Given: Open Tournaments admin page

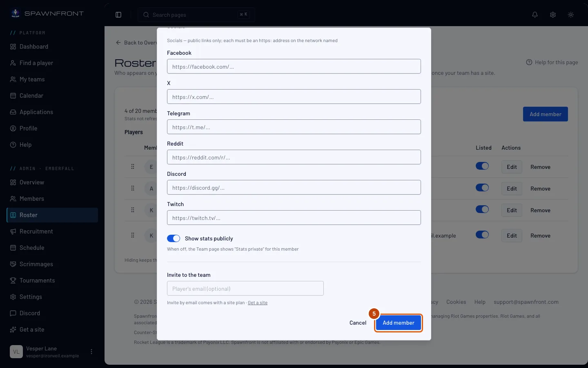Looking at the screenshot, I should (x=52, y=280).
